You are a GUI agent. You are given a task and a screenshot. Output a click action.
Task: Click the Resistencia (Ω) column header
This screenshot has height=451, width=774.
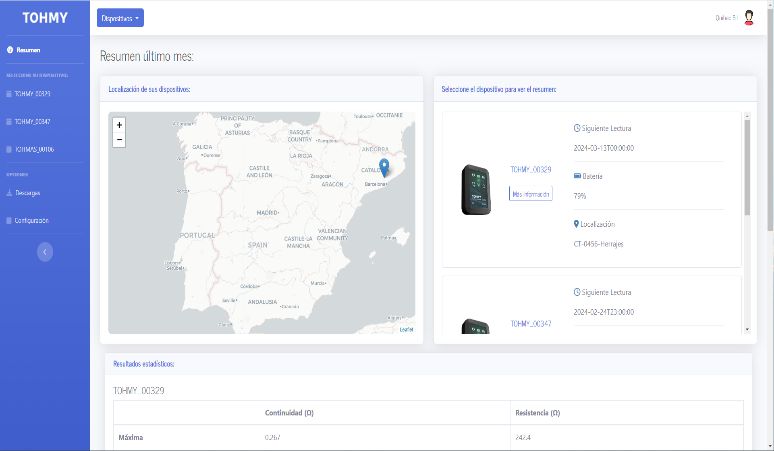[x=538, y=413]
